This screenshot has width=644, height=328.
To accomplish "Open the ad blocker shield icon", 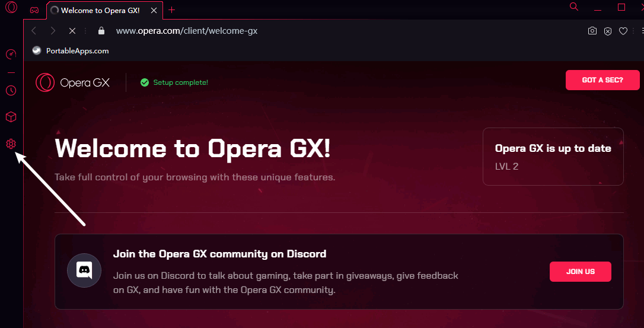I will point(608,31).
